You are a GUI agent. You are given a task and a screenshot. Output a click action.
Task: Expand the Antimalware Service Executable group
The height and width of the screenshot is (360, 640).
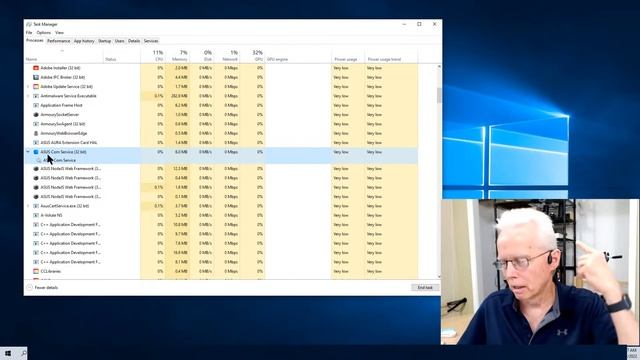[x=28, y=96]
